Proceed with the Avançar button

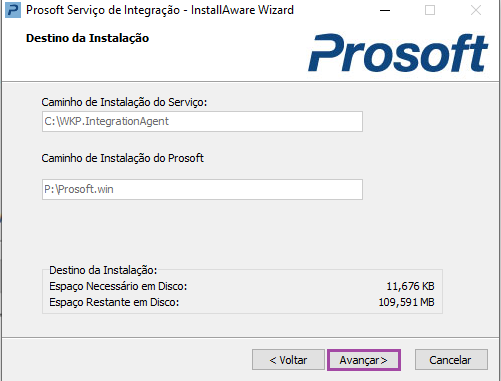[x=364, y=360]
